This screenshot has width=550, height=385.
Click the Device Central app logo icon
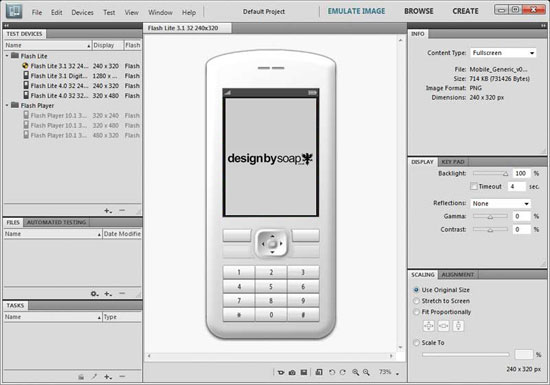tap(14, 12)
